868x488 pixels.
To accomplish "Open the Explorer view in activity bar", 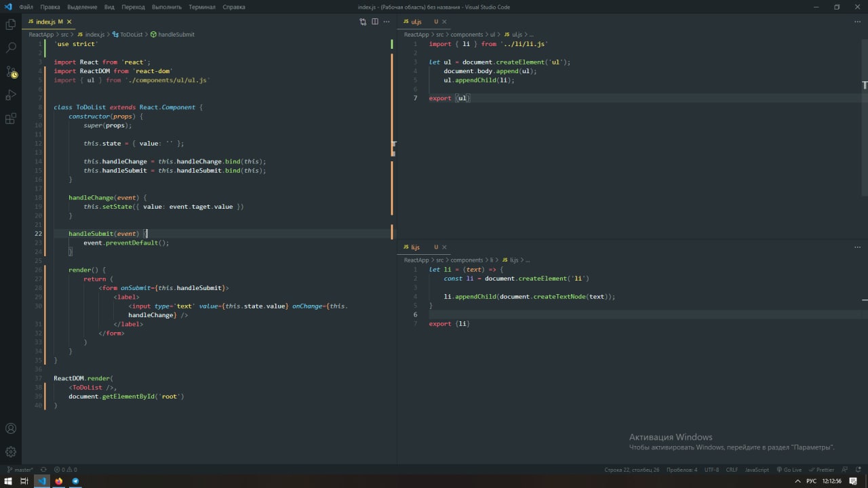I will point(11,24).
